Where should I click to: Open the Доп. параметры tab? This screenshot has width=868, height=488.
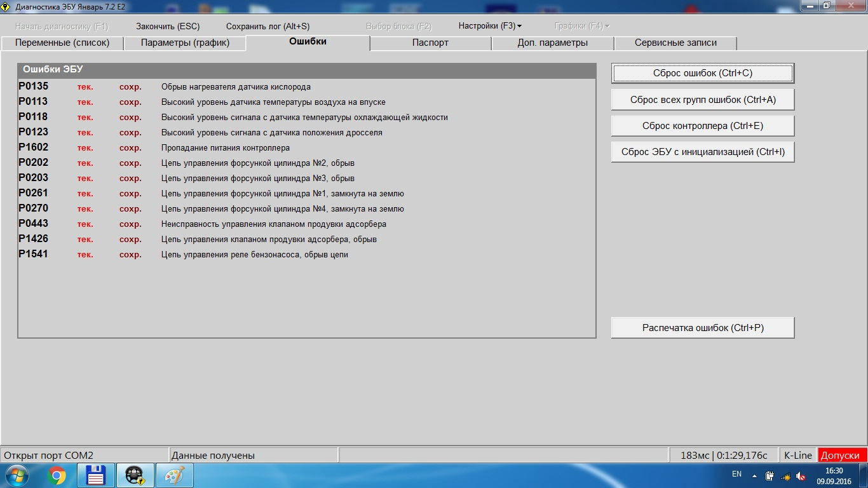553,43
